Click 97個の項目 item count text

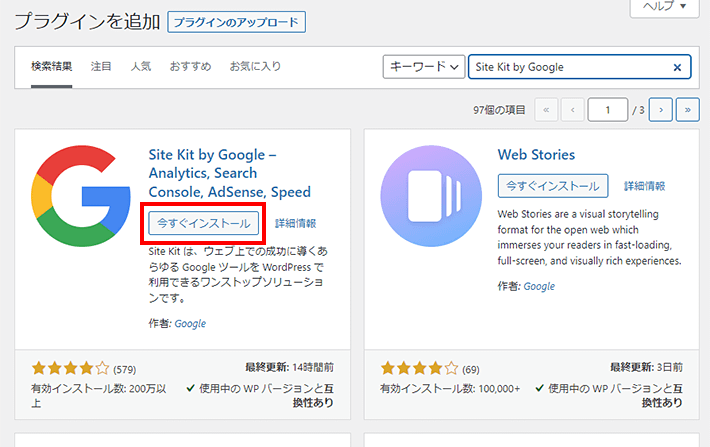499,110
